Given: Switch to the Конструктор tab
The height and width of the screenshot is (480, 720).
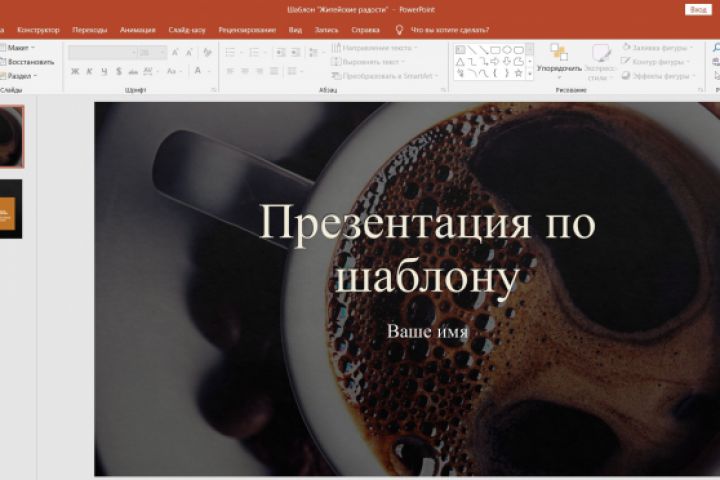Looking at the screenshot, I should [38, 30].
